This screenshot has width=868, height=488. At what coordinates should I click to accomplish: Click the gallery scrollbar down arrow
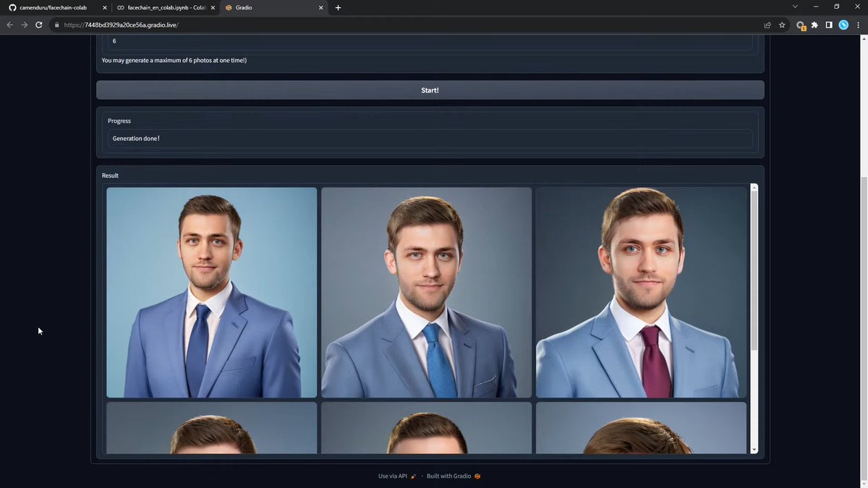click(754, 450)
